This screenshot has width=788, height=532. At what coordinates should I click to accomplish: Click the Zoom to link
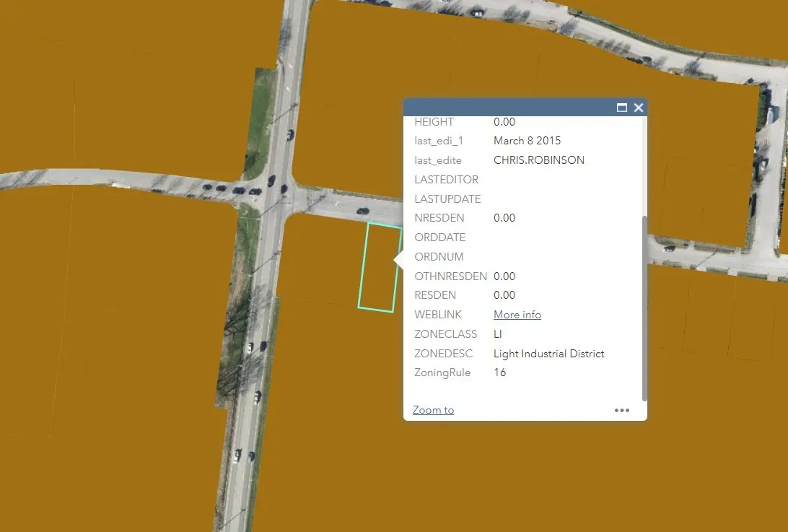433,410
